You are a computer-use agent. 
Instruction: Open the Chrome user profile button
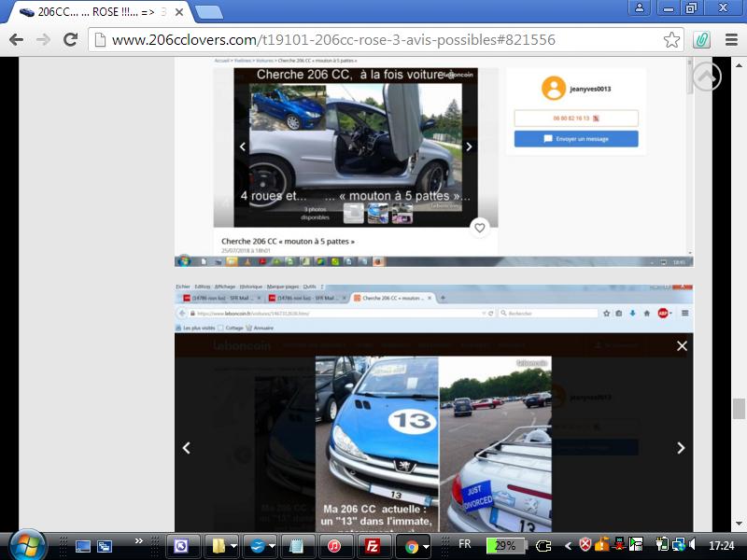tap(640, 7)
